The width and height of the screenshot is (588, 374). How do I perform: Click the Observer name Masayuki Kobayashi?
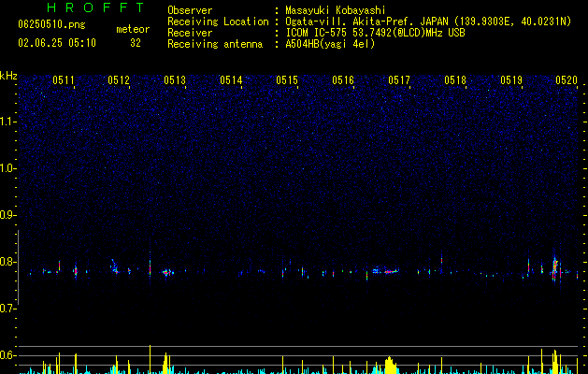(x=336, y=10)
